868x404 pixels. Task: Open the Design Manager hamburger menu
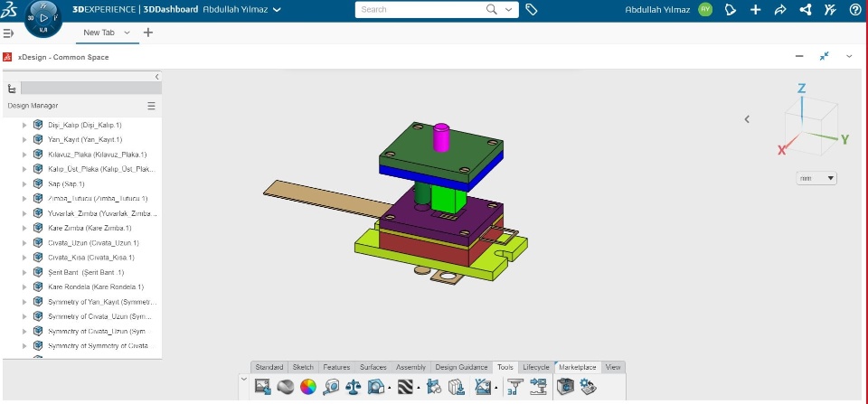151,106
